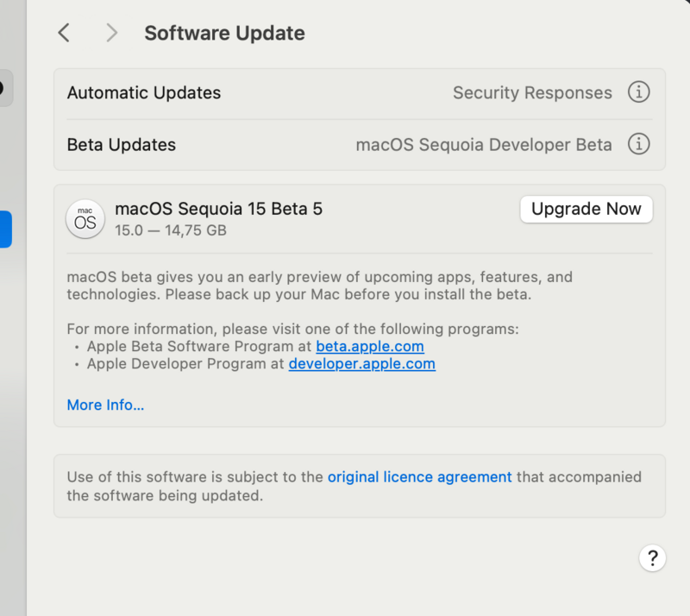Click the blue highlighted sidebar item
This screenshot has height=616, width=690.
point(5,229)
